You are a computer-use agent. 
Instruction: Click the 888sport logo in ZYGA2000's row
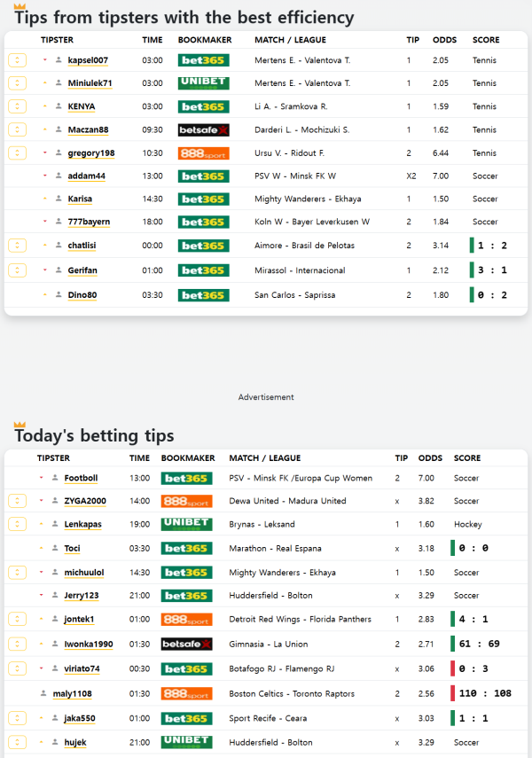186,501
